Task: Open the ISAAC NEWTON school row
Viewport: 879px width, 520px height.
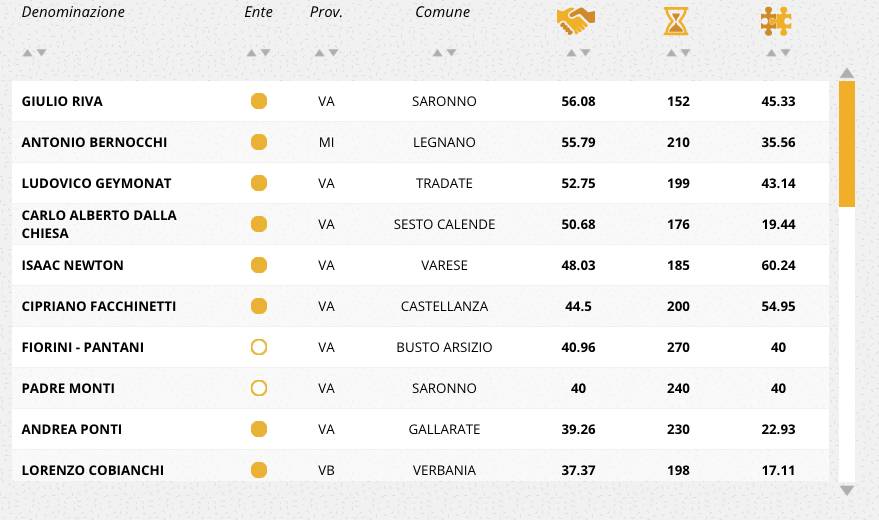Action: coord(420,266)
